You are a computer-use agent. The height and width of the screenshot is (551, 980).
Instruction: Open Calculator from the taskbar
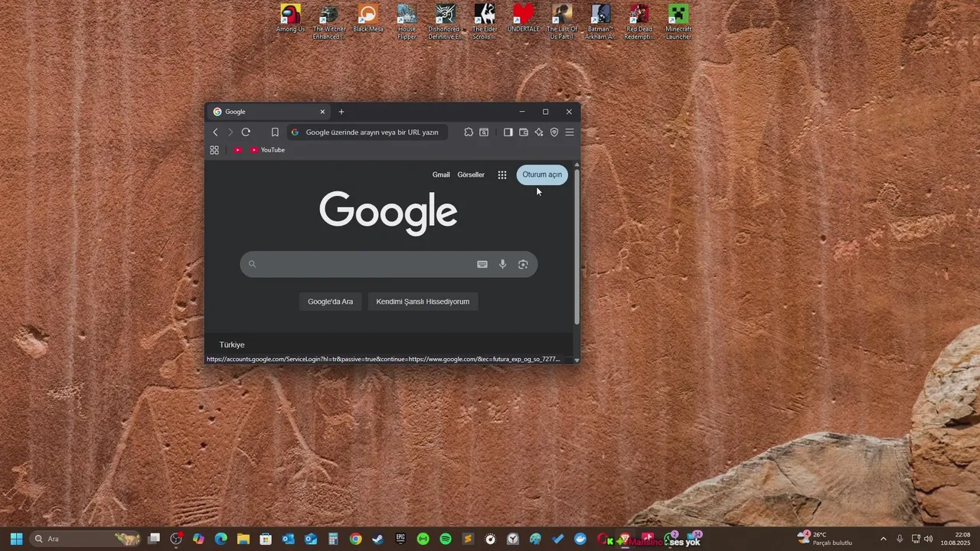(333, 539)
